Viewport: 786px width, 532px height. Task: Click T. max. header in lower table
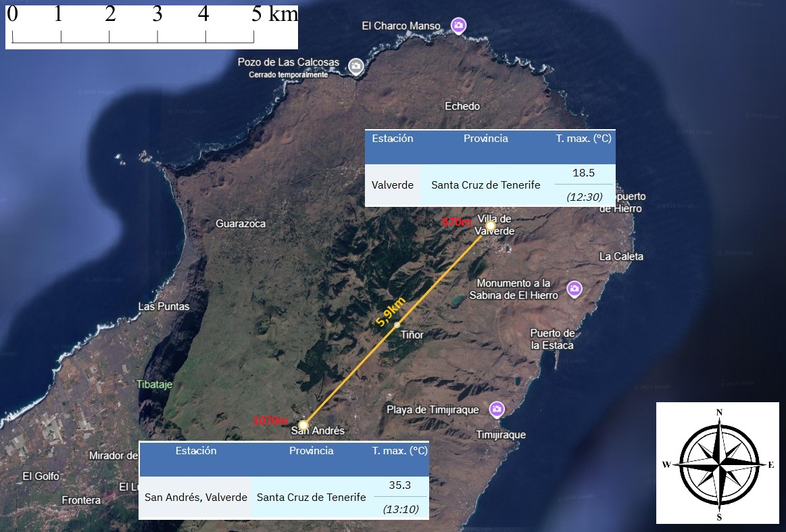[399, 451]
